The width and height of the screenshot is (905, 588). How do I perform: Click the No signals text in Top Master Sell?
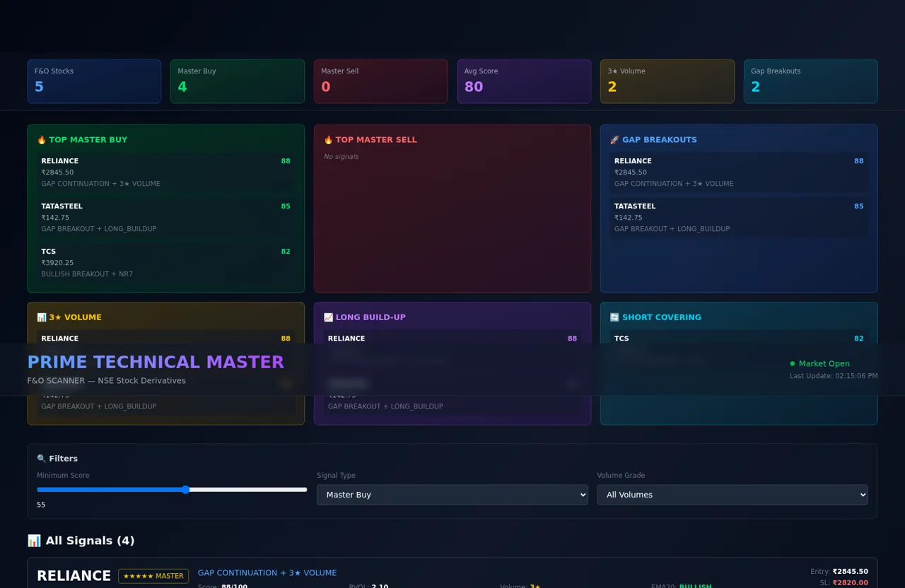pyautogui.click(x=341, y=157)
